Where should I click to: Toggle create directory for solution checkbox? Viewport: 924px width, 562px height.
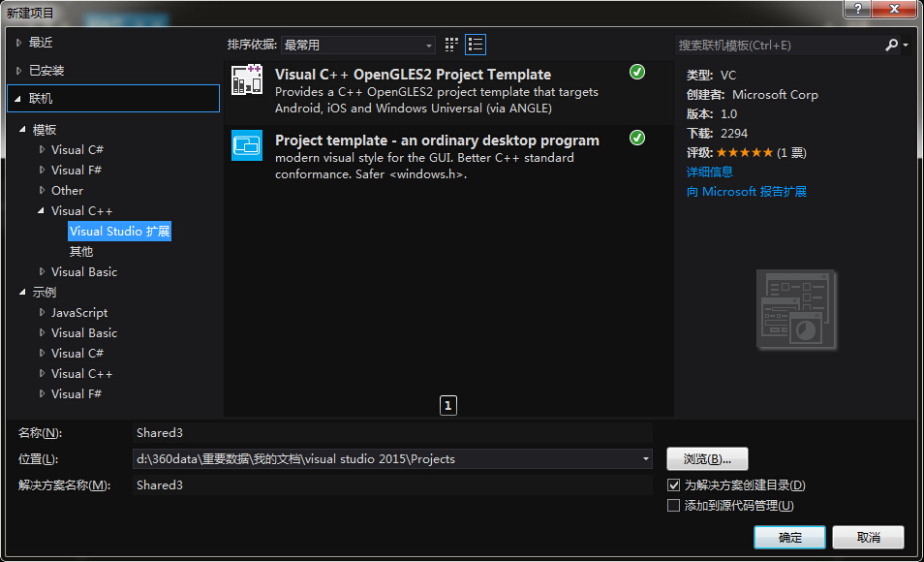tap(673, 485)
